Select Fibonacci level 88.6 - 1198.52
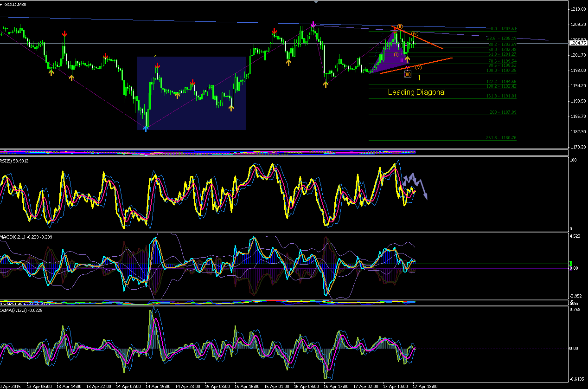Image resolution: width=588 pixels, height=389 pixels. (x=502, y=65)
